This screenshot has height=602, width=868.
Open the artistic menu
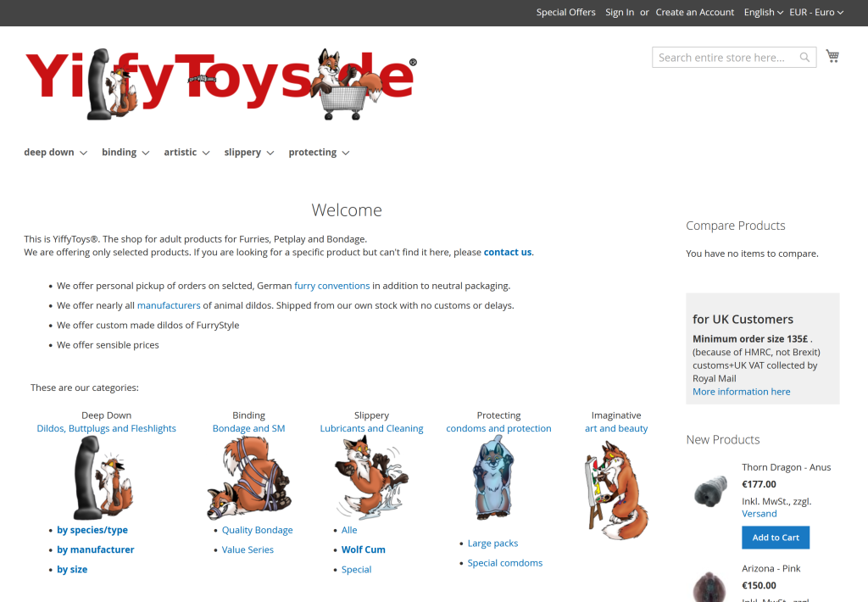click(x=186, y=153)
